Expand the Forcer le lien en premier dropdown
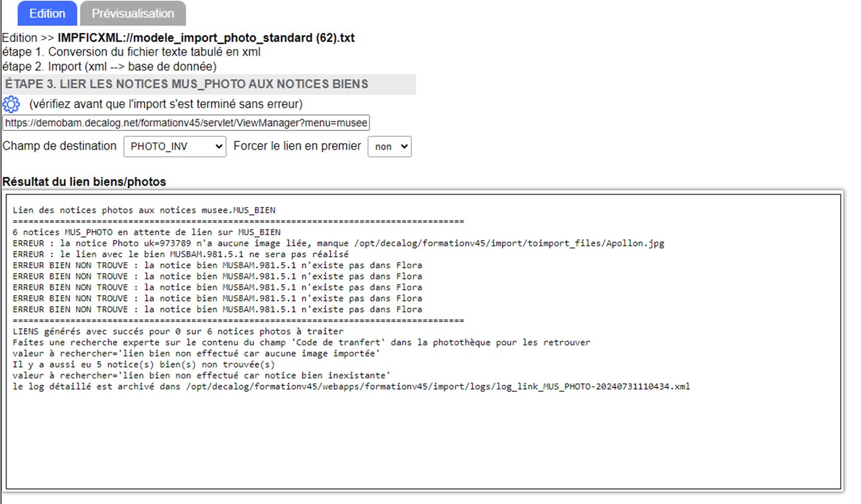 [389, 147]
